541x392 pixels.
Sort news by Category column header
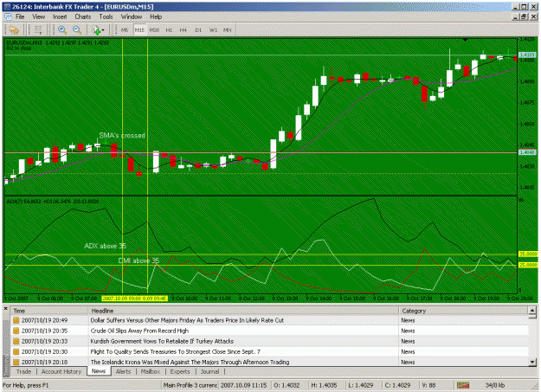463,311
